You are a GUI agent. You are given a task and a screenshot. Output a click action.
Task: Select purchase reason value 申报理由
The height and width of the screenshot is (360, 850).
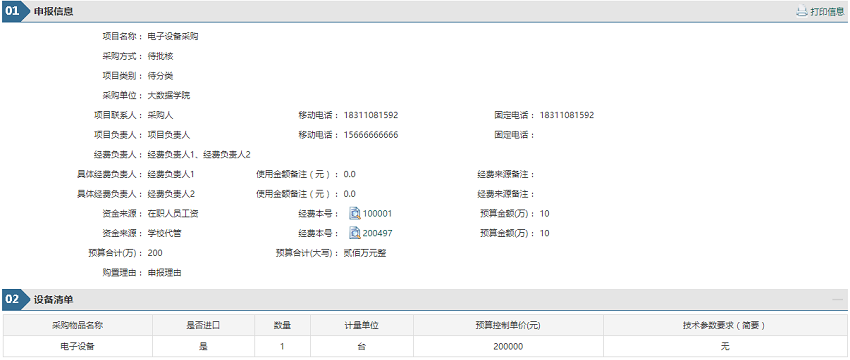[x=165, y=273]
